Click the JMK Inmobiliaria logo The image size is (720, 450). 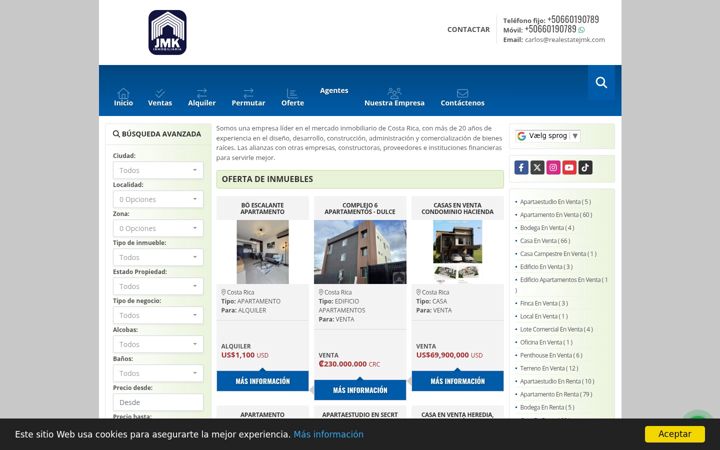(x=167, y=33)
